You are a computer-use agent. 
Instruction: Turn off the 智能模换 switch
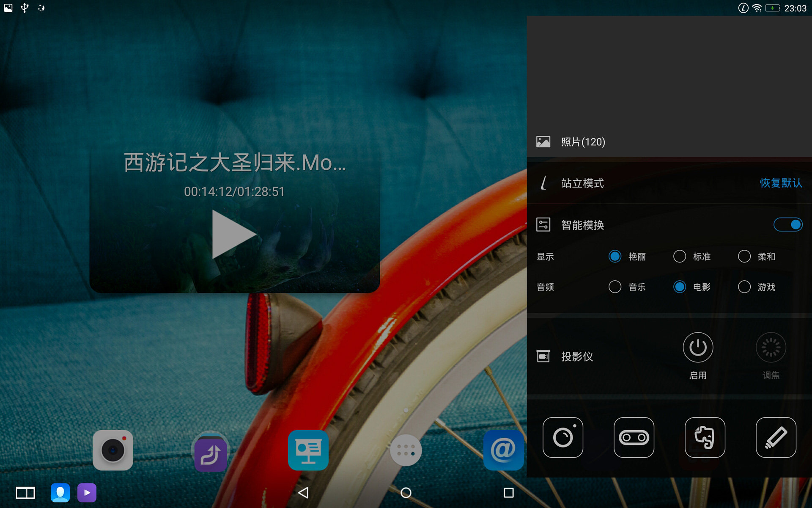pos(787,224)
